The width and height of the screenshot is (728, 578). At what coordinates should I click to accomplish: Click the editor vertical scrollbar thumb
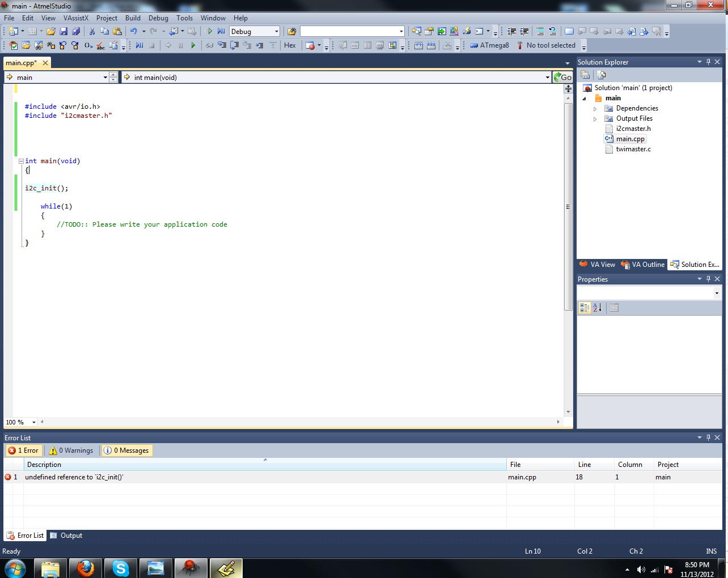tap(568, 207)
